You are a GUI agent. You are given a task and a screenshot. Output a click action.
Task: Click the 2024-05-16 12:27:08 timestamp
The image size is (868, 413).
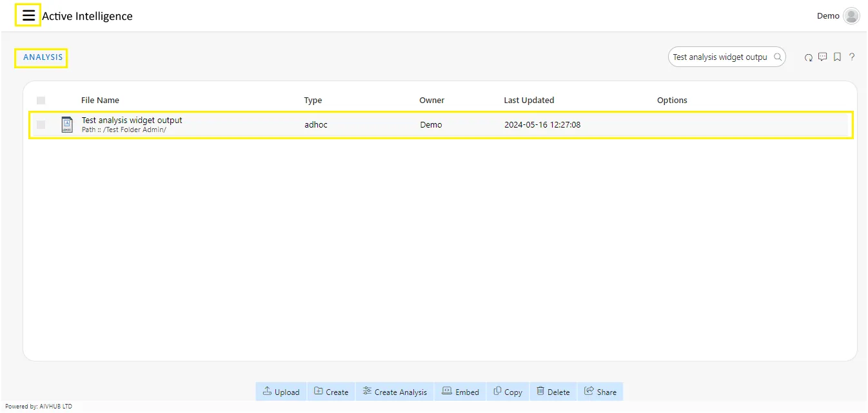pos(542,124)
